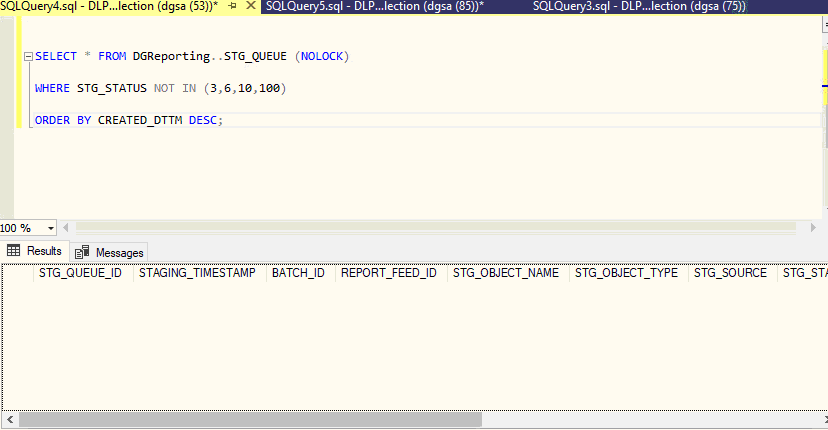
Task: Switch to the SQLQuery3.sql tab
Action: pos(640,6)
